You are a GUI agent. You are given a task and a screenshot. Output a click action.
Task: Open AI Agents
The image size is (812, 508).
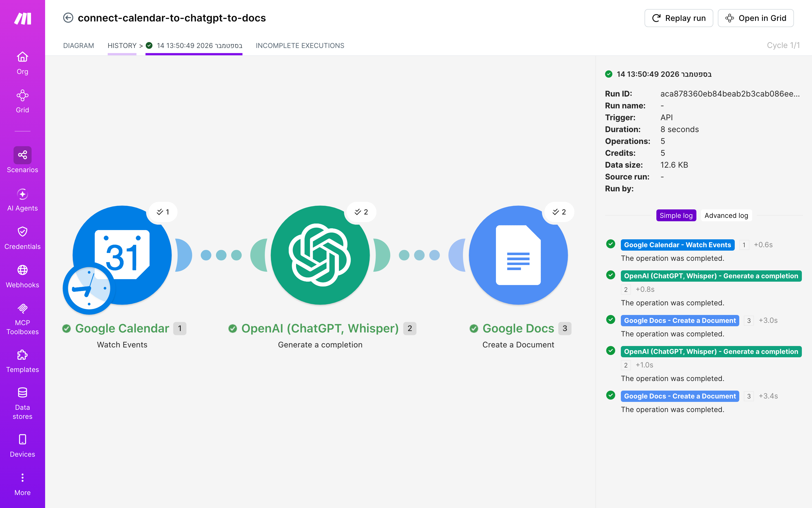click(x=23, y=200)
